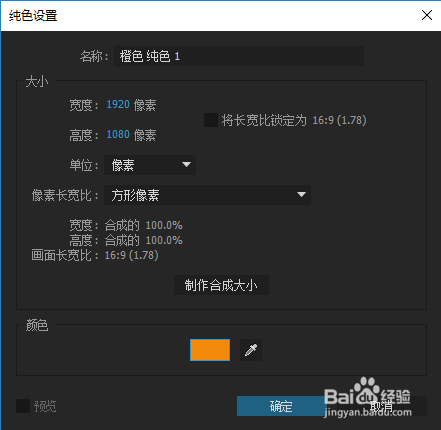This screenshot has width=441, height=430.
Task: Toggle the 预览 preview checkbox
Action: (x=23, y=406)
